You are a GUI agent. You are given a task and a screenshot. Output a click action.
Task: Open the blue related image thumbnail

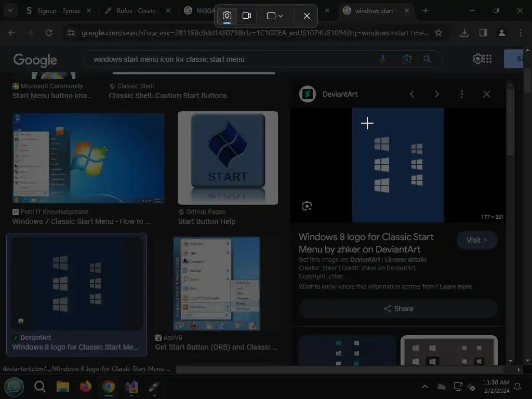(x=347, y=350)
